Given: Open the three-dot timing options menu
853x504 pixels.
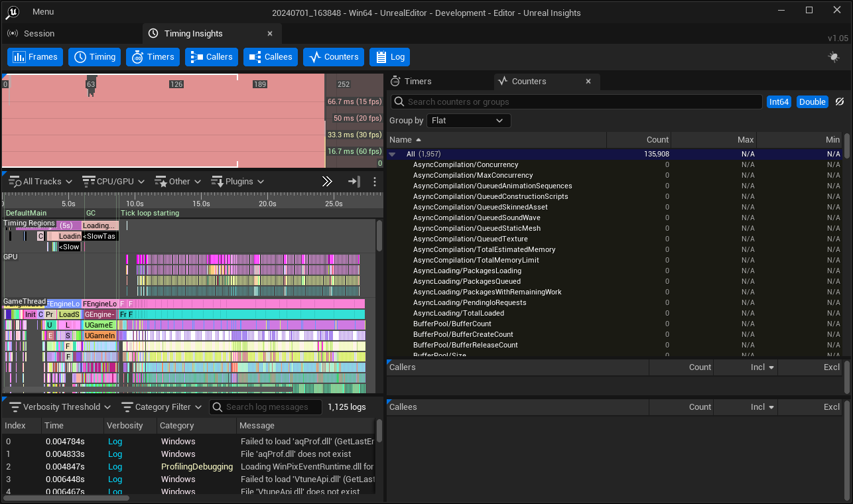Looking at the screenshot, I should click(x=375, y=181).
